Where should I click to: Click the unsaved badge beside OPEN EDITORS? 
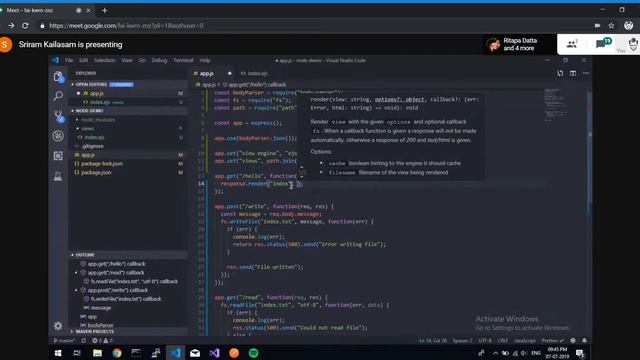click(x=121, y=84)
